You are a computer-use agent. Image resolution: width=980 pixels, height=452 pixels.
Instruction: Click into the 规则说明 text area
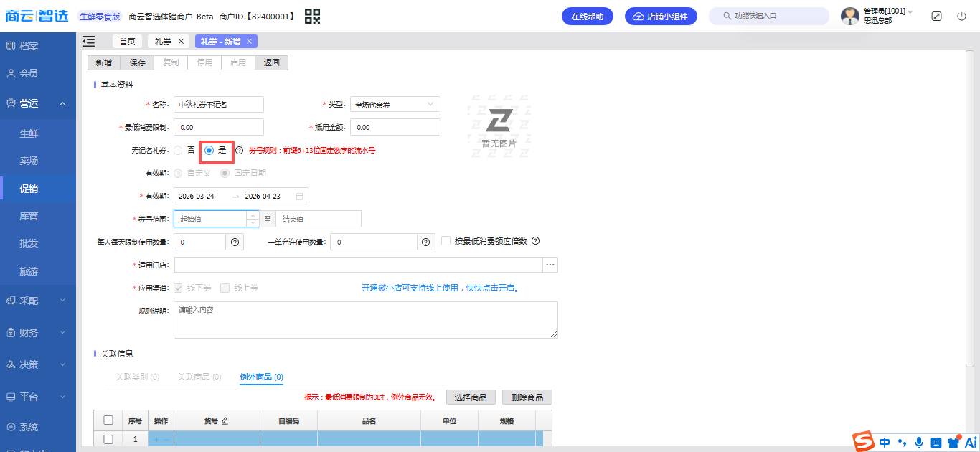[x=365, y=319]
